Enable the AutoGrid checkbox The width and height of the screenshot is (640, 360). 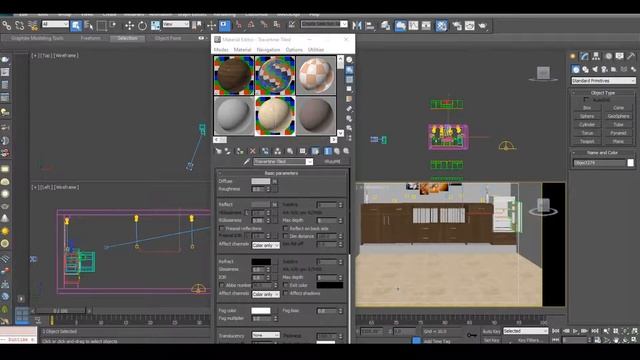tap(586, 100)
